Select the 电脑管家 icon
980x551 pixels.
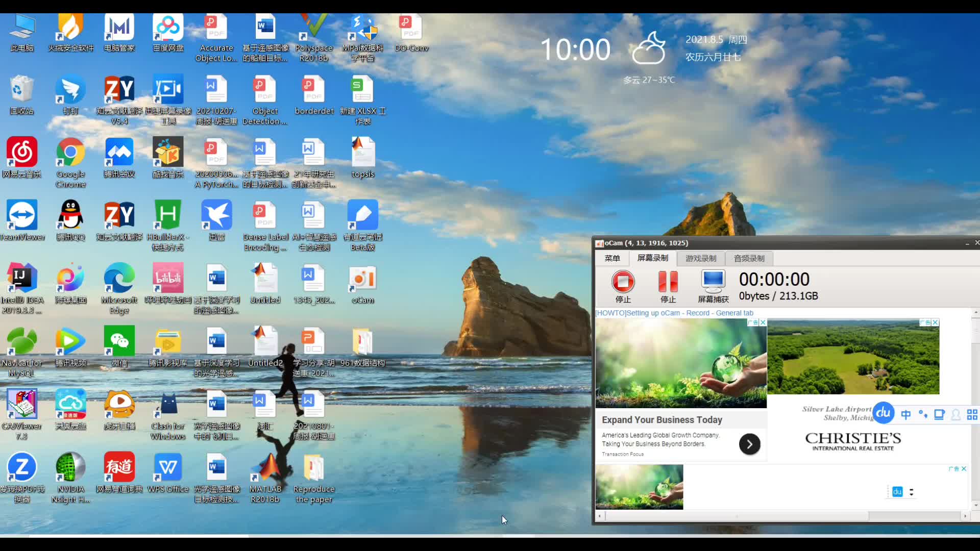(119, 33)
